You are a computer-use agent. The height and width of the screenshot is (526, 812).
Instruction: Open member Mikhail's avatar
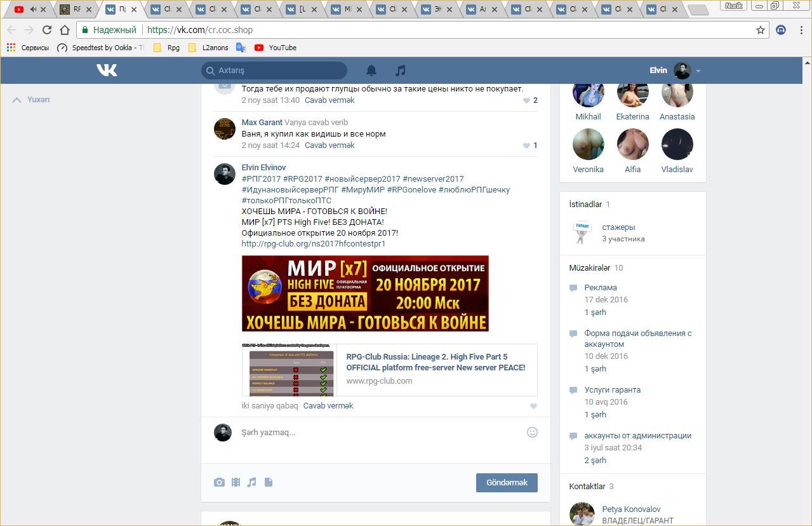point(589,94)
